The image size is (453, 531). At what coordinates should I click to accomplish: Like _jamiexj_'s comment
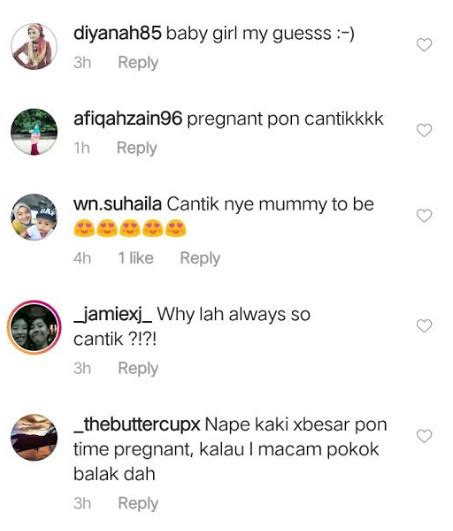click(424, 326)
